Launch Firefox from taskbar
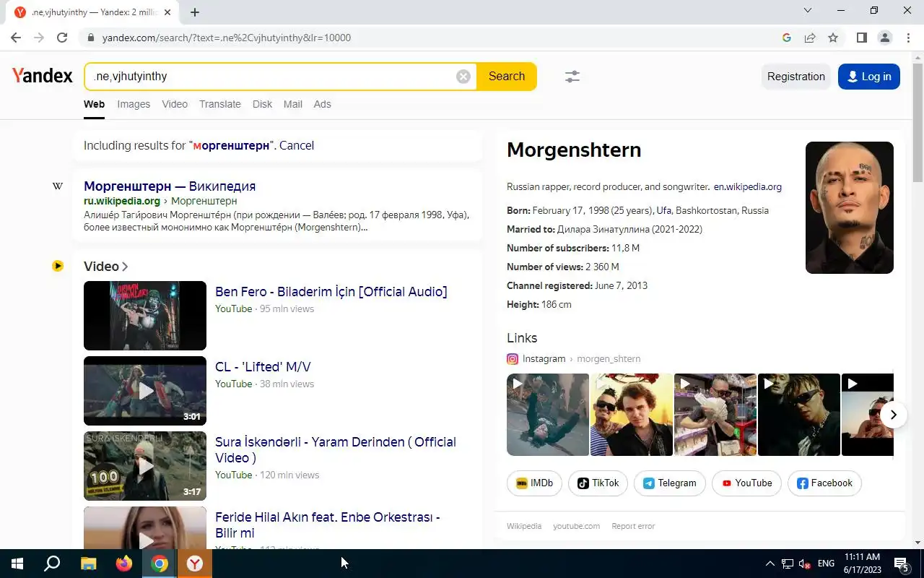924x578 pixels. coord(124,564)
